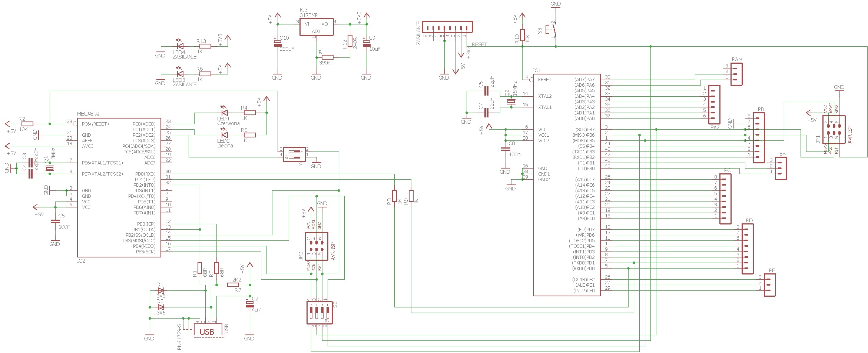Click the (AD7)PA7 pin label
868x353 pixels.
click(x=584, y=80)
